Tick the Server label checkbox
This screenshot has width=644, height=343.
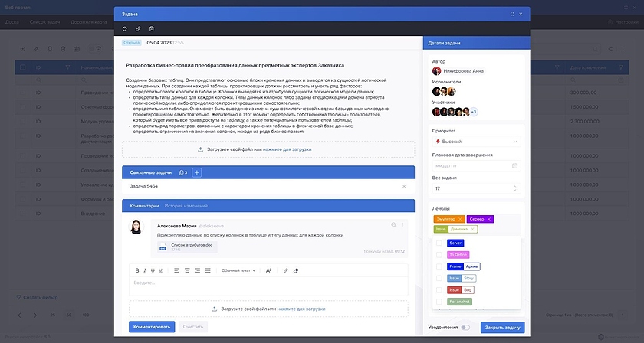coord(439,243)
